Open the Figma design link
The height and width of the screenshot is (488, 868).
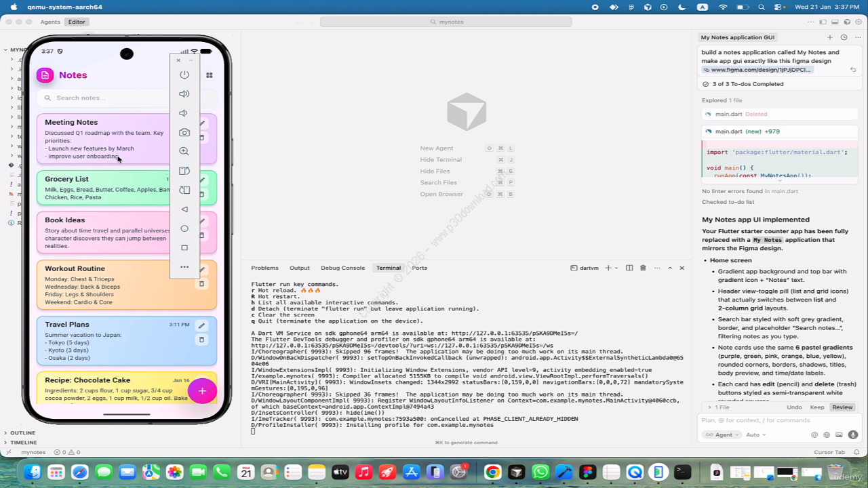coord(760,69)
